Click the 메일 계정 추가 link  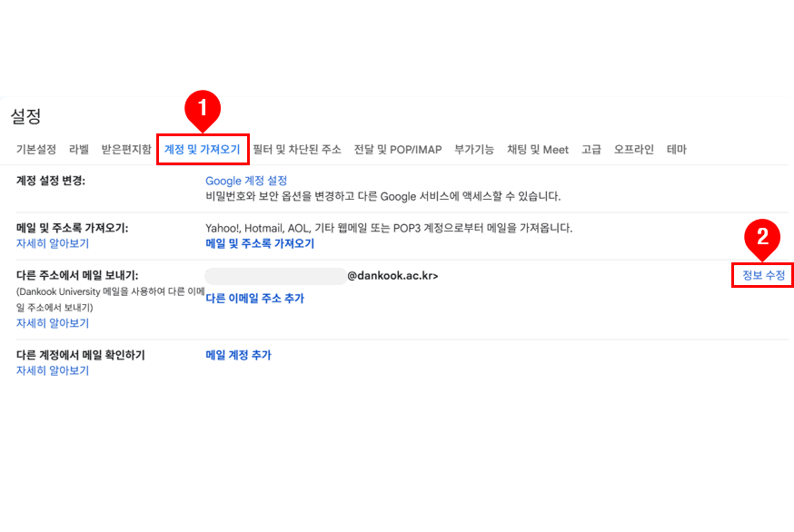coord(238,355)
